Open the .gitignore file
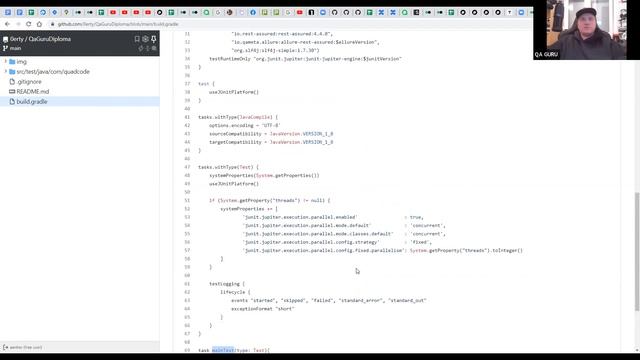640x360 pixels. point(29,82)
